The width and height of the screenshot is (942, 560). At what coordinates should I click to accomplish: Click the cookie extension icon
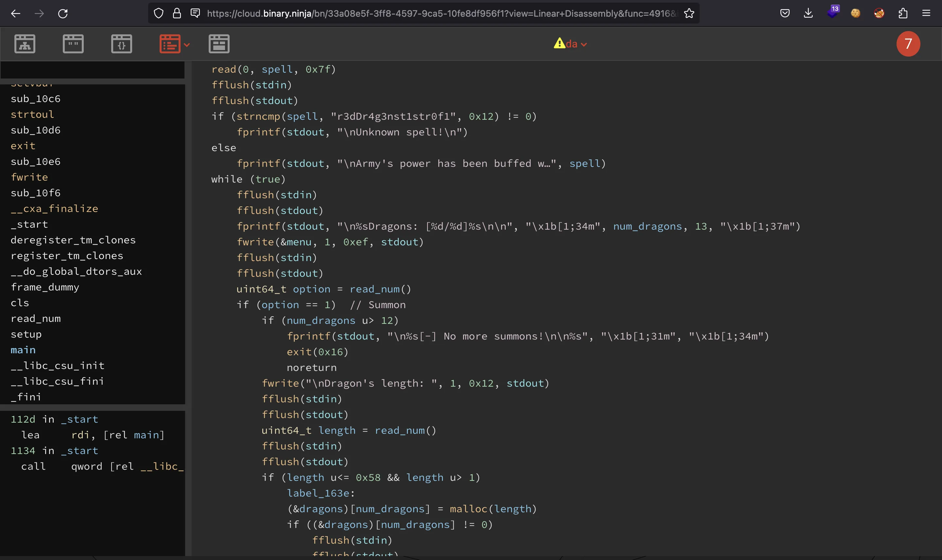(x=856, y=14)
